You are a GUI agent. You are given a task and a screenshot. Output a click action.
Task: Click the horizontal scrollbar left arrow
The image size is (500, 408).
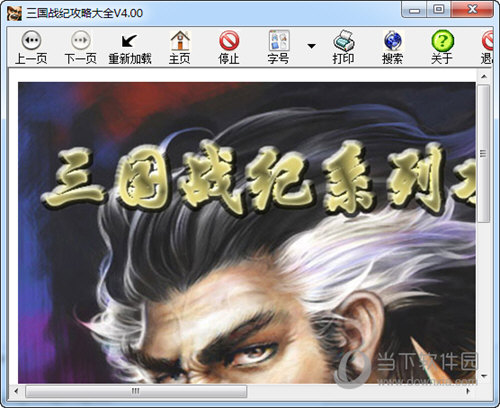point(16,391)
